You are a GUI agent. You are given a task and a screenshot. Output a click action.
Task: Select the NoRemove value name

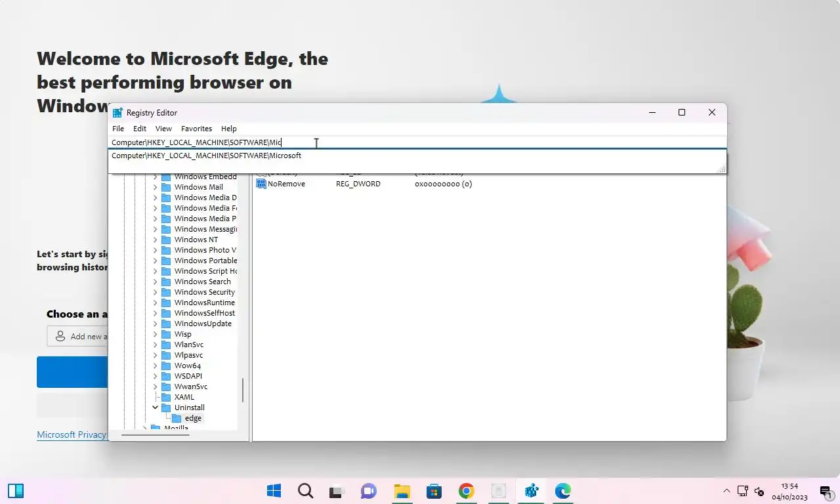click(286, 184)
